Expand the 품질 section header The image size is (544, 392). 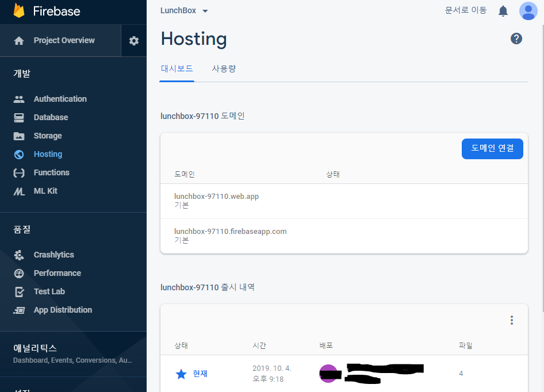[22, 229]
